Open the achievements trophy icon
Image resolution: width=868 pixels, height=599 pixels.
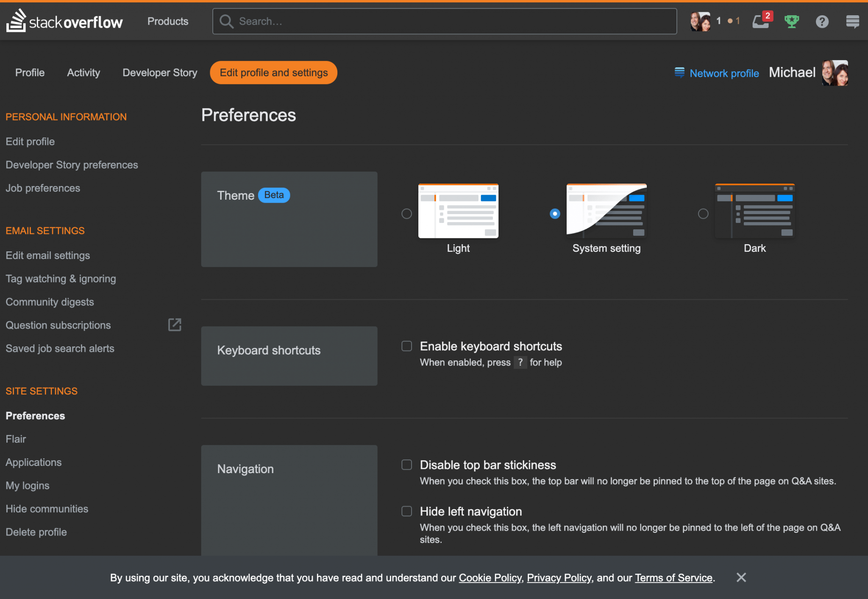[792, 21]
